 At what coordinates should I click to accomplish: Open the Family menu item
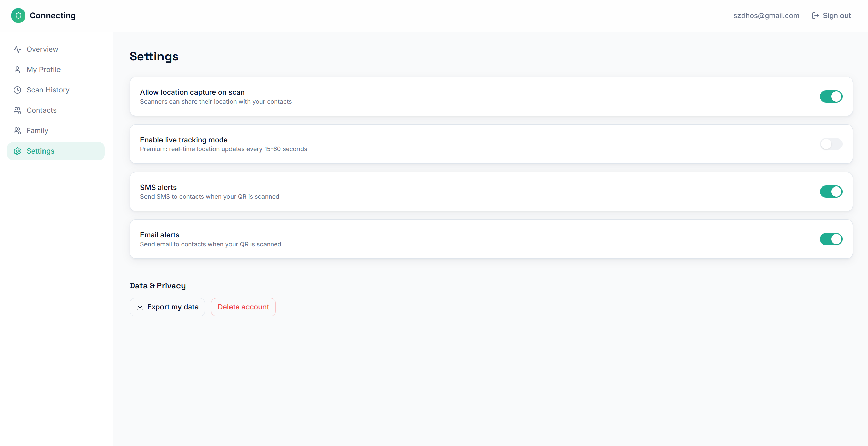tap(37, 131)
